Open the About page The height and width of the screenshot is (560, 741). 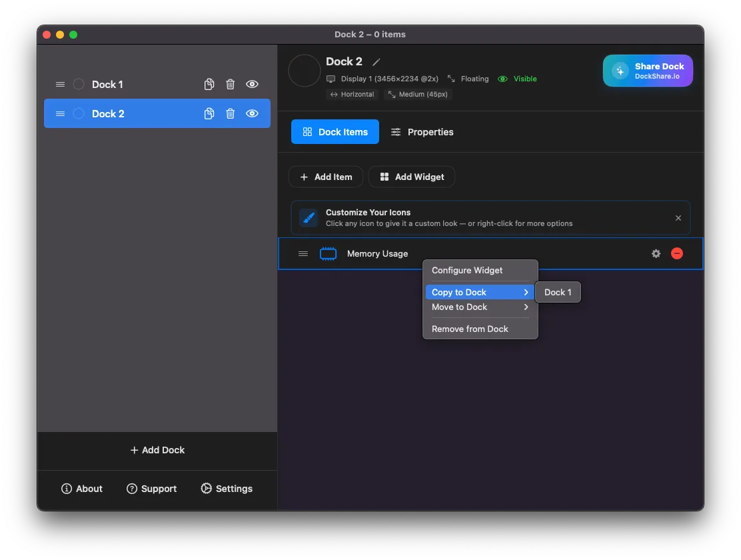pyautogui.click(x=82, y=489)
